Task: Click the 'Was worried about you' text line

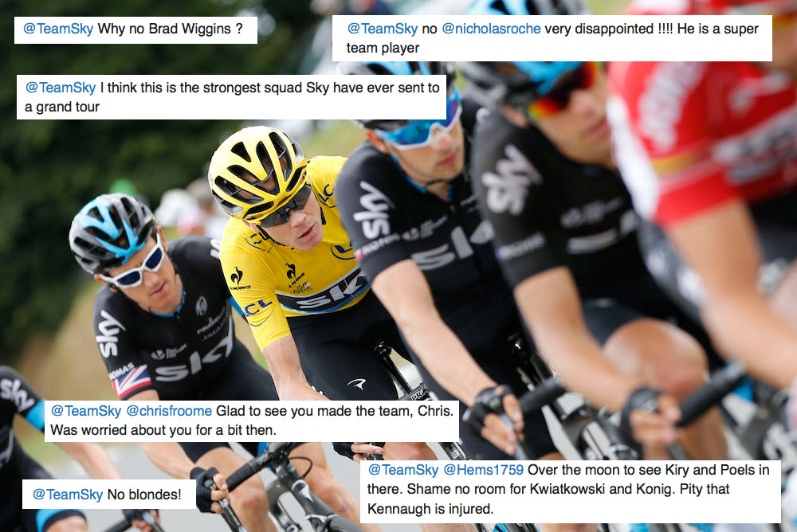Action: [163, 430]
